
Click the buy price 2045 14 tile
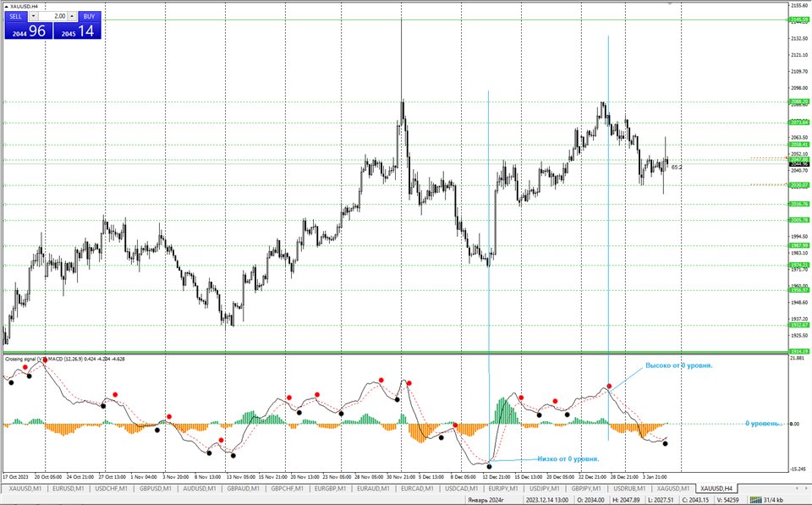(x=77, y=30)
